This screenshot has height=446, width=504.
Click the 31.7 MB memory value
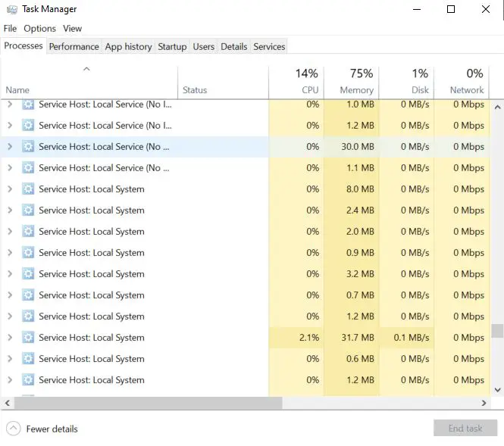coord(358,338)
